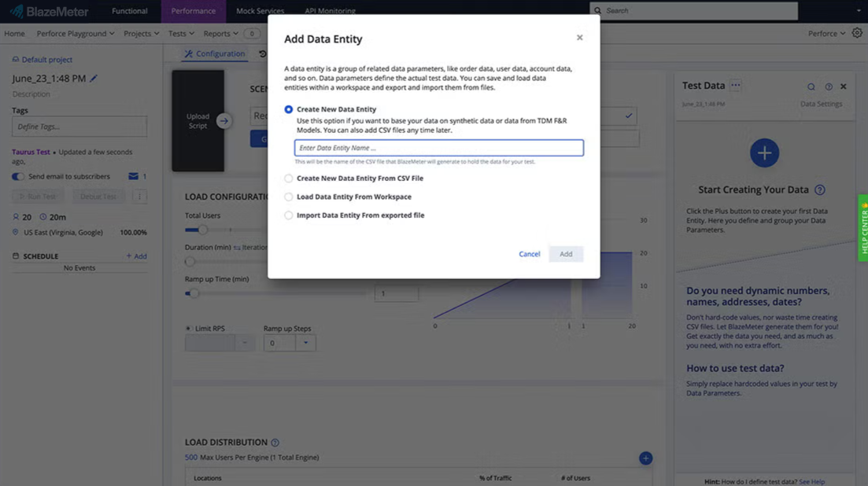Open the Test Data search icon
Screen dimensions: 868x486
tap(811, 85)
